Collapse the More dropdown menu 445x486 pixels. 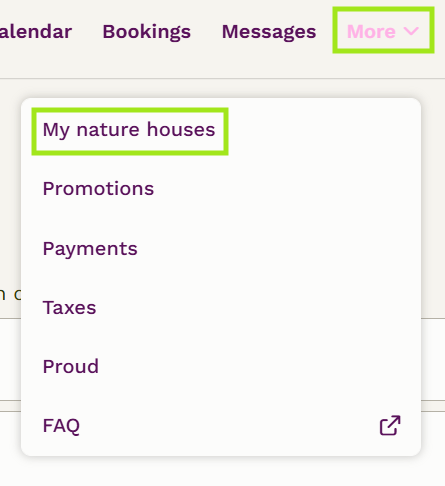pos(383,30)
